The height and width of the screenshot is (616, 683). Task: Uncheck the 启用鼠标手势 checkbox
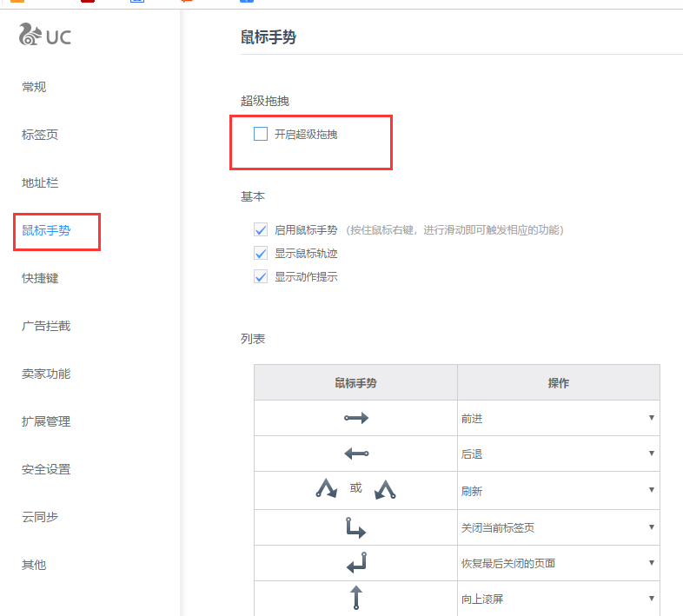click(x=260, y=230)
